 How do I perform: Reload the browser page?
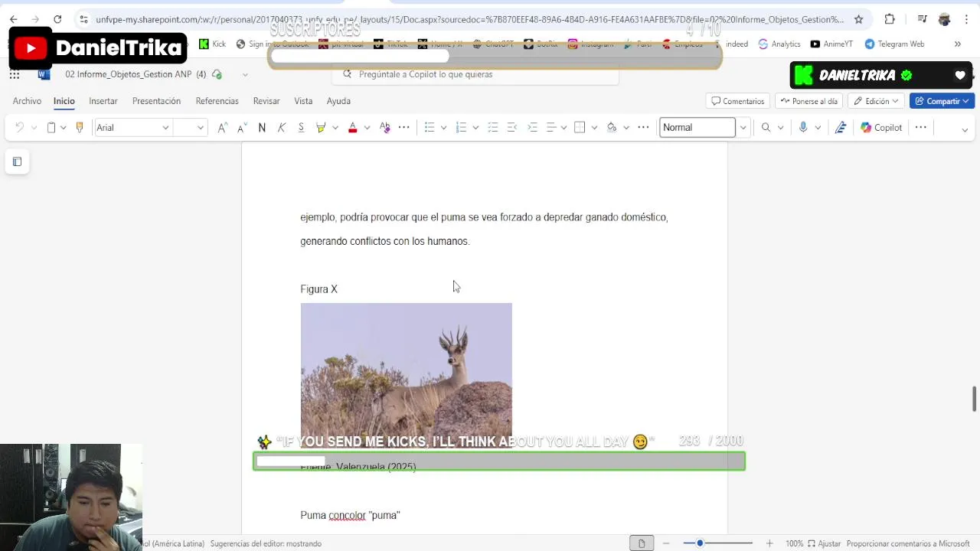click(57, 19)
